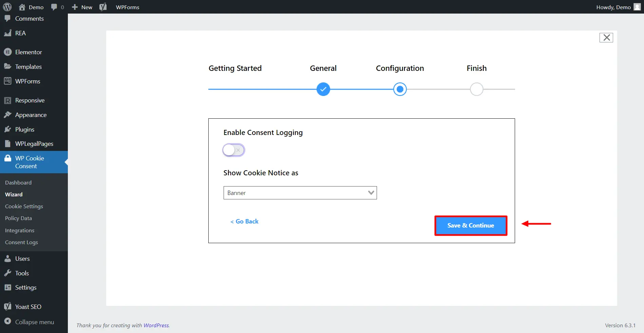Screen dimensions: 644x333
Task: Click the WP Cookie Consent padlock icon
Action: click(x=8, y=158)
